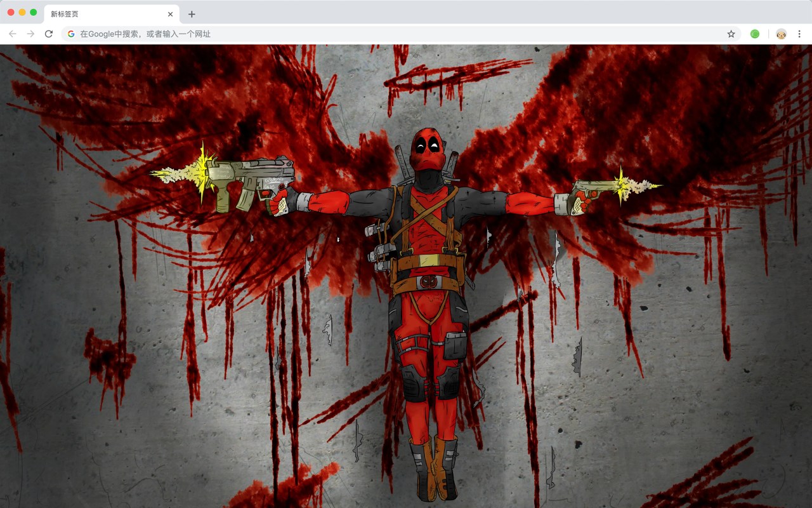This screenshot has width=812, height=508.
Task: Bookmark this page with star icon
Action: pyautogui.click(x=731, y=34)
